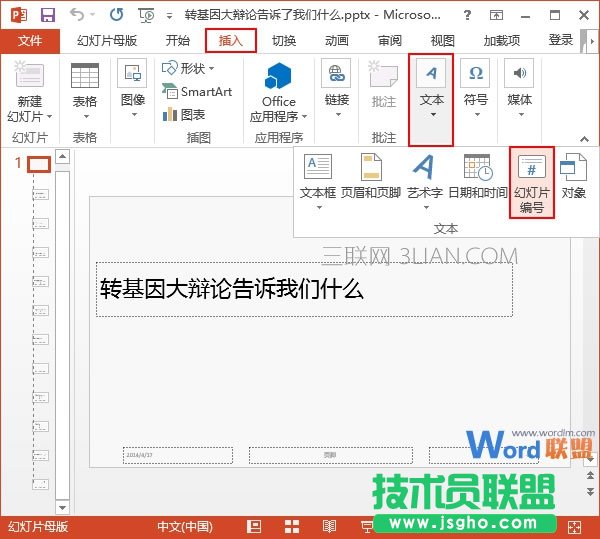This screenshot has height=539, width=600.
Task: Switch to the Transitions (切换) tab
Action: 284,41
